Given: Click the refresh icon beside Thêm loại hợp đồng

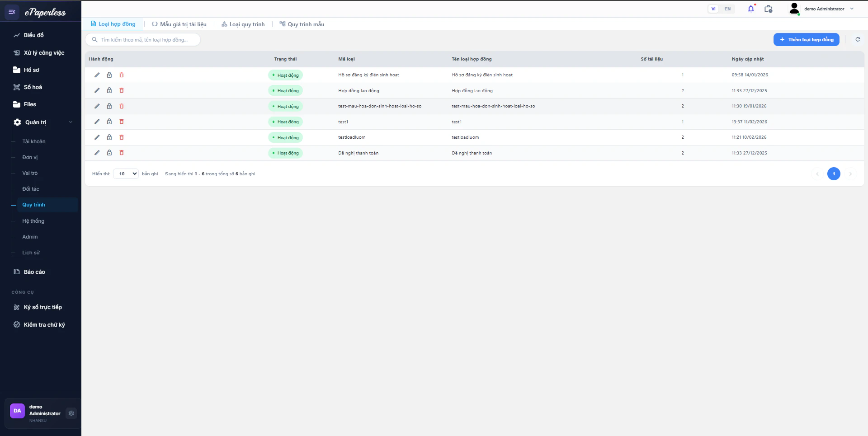Looking at the screenshot, I should point(858,39).
